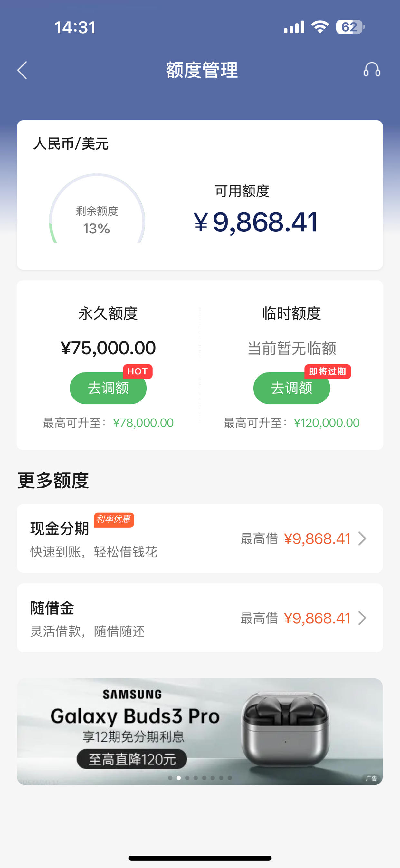The width and height of the screenshot is (400, 868).
Task: Tap the 即将过期 badge on temporary limit
Action: [327, 371]
